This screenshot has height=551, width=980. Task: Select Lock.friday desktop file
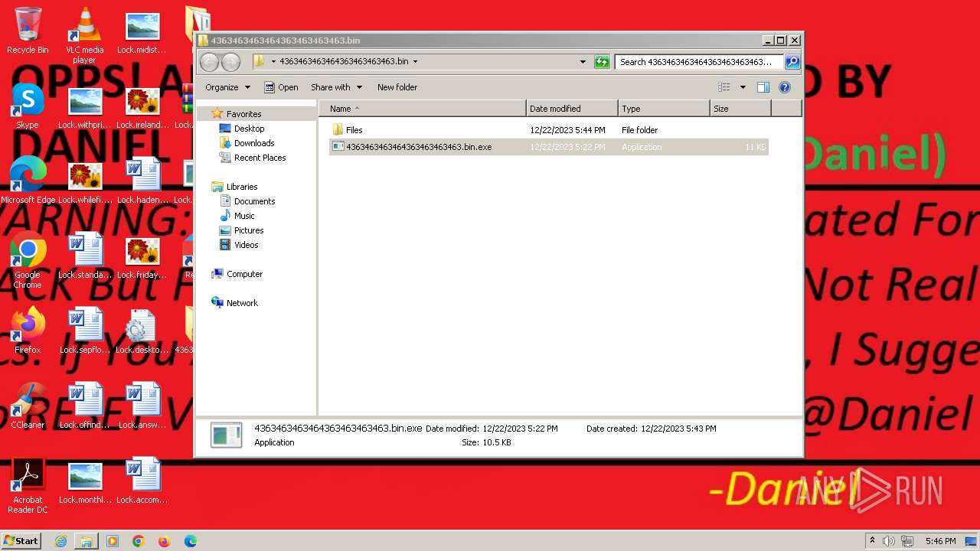142,257
